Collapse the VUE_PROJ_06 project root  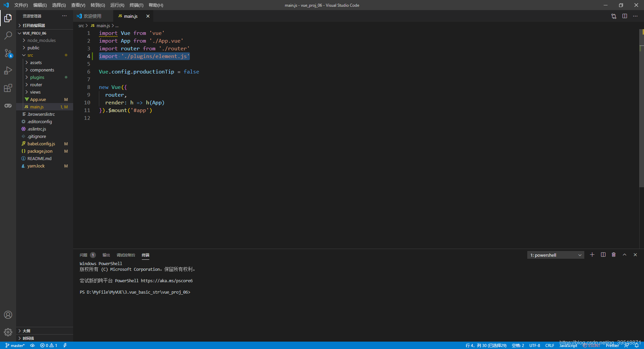coord(45,33)
